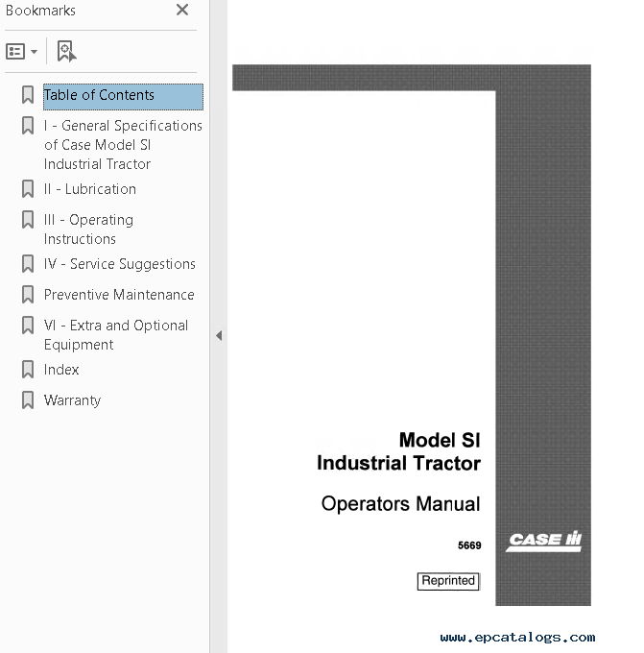Click the 'Industrial Tractor' heading text
Viewport: 644px width, 653px height.
tap(399, 464)
